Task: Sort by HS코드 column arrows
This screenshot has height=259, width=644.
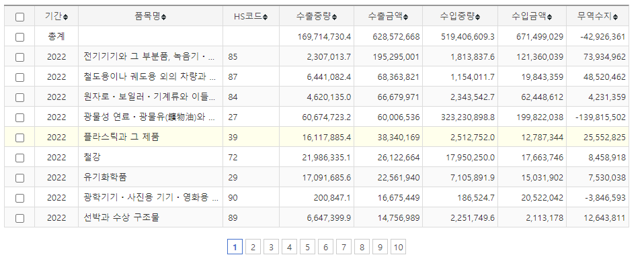Action: point(266,17)
